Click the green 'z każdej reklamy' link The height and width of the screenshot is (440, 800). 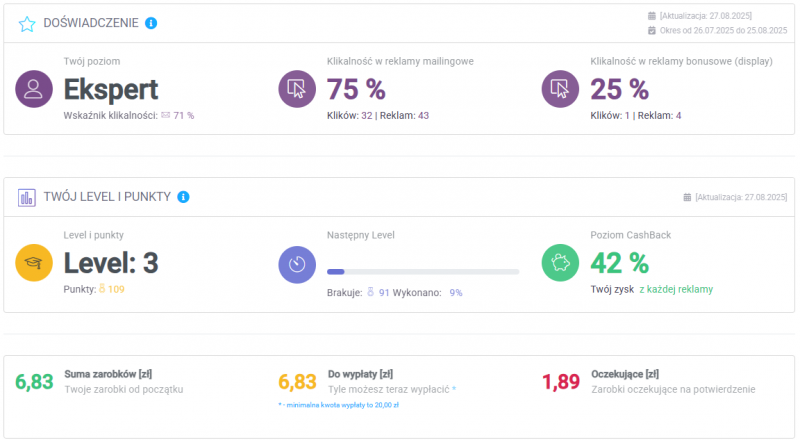(676, 289)
